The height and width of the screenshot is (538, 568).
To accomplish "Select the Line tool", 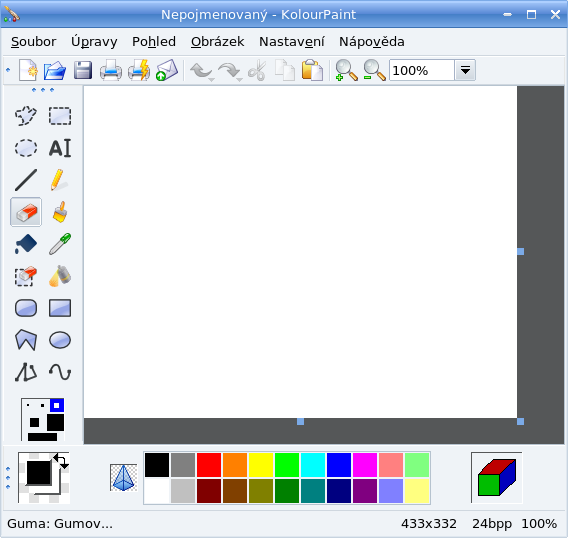I will (x=26, y=180).
